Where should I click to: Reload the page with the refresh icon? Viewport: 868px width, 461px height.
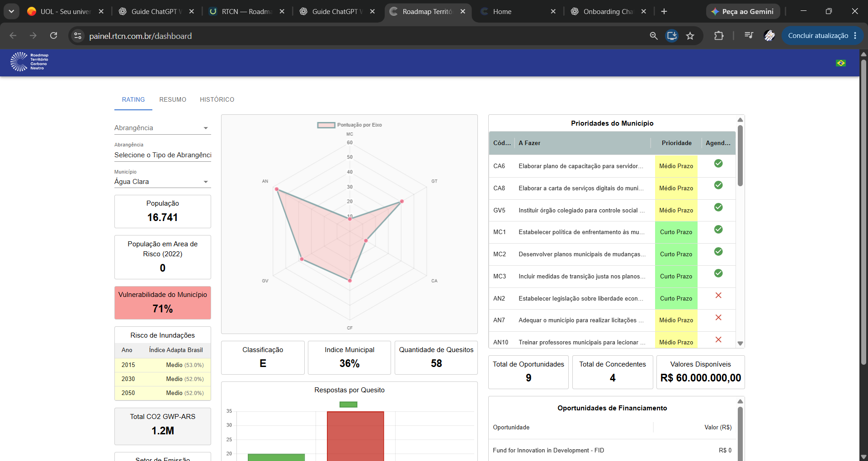click(53, 36)
